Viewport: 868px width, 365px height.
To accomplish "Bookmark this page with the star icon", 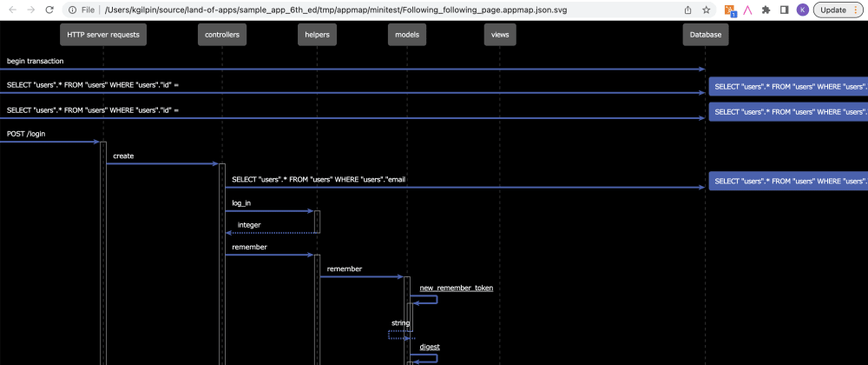I will coord(707,10).
